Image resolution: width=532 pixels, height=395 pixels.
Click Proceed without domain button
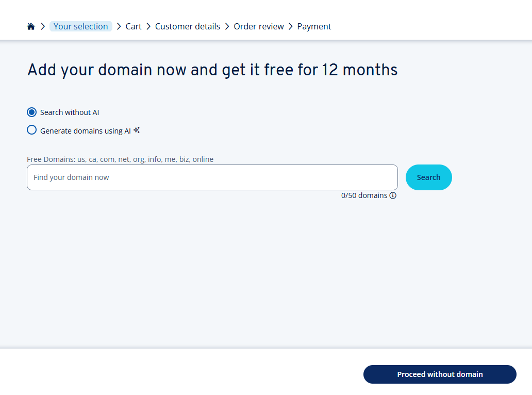(440, 374)
